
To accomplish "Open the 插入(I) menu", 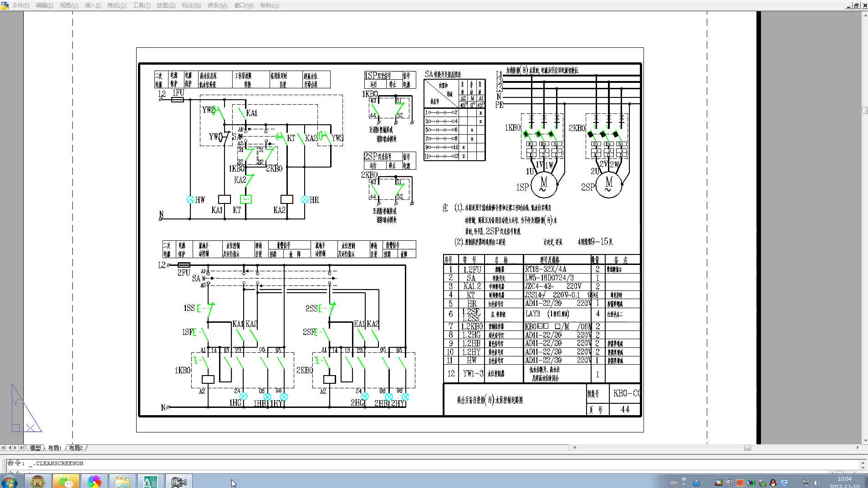I will [x=93, y=5].
